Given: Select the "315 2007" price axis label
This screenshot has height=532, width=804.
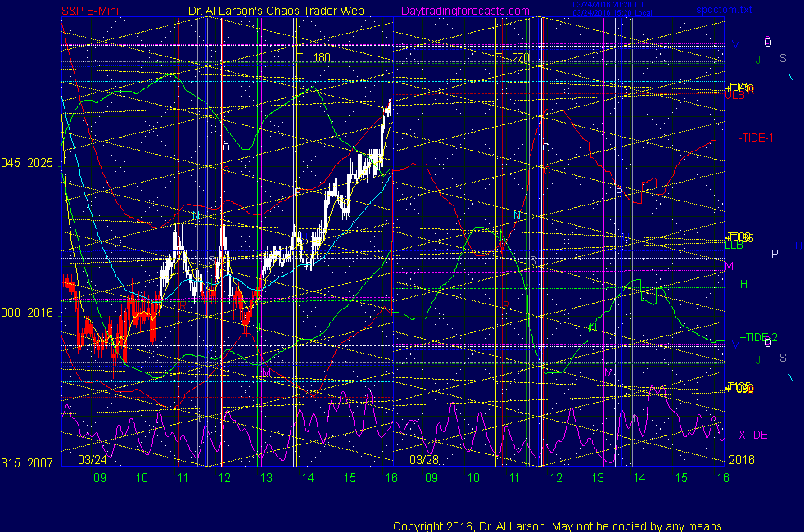Looking at the screenshot, I should click(x=27, y=463).
